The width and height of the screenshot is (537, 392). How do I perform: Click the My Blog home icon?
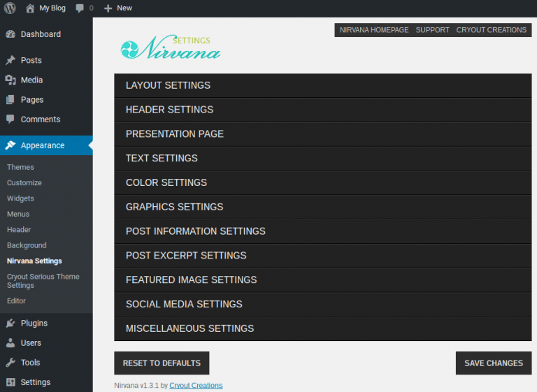30,8
